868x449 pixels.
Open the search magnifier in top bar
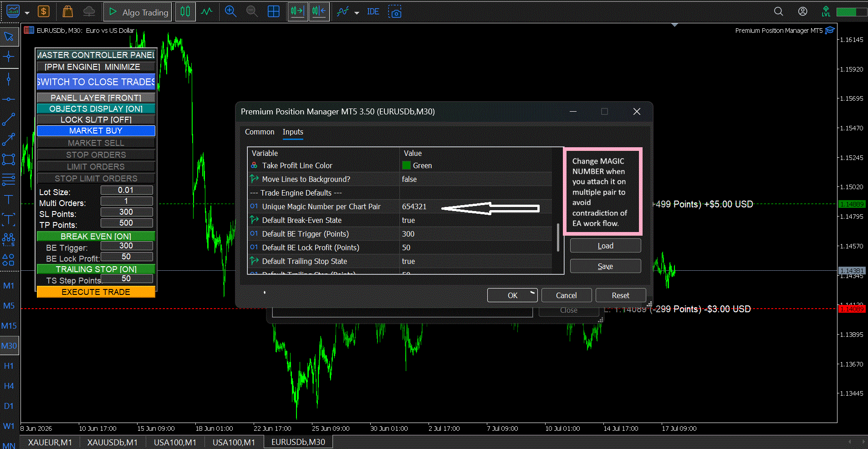click(778, 11)
